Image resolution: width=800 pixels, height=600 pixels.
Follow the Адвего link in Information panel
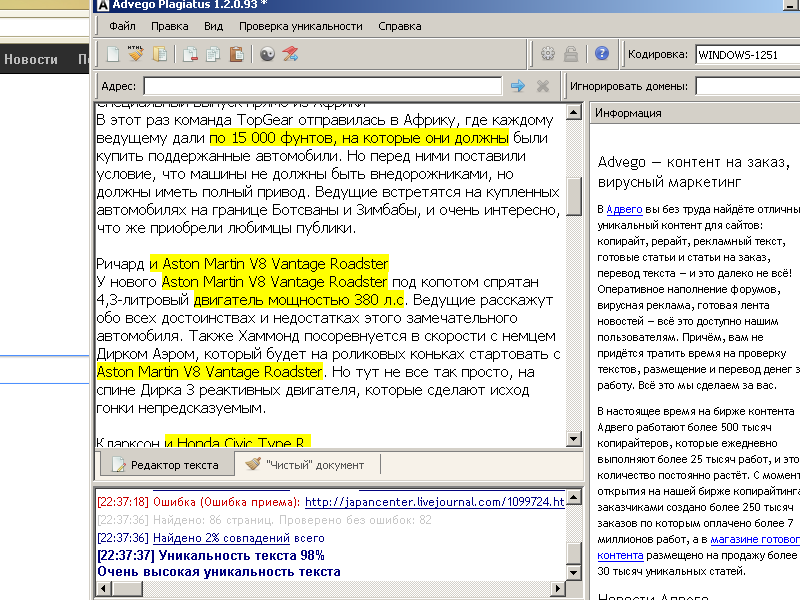[x=624, y=209]
